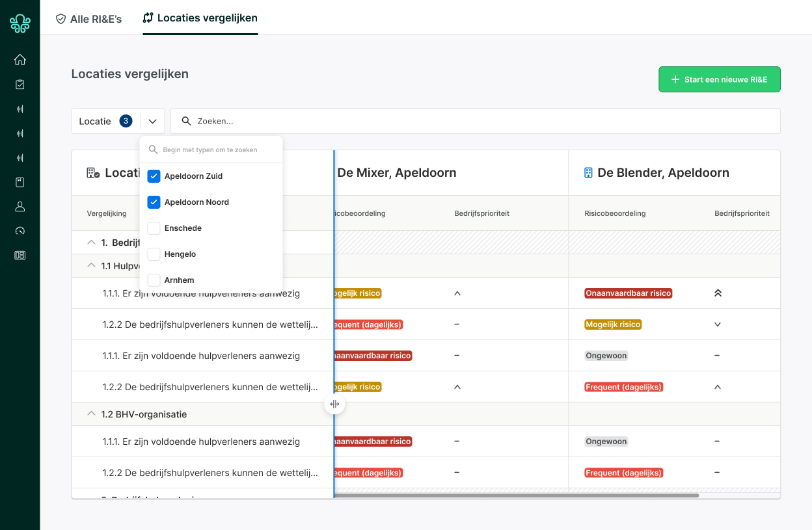Open the notebook icon in sidebar

(x=20, y=182)
